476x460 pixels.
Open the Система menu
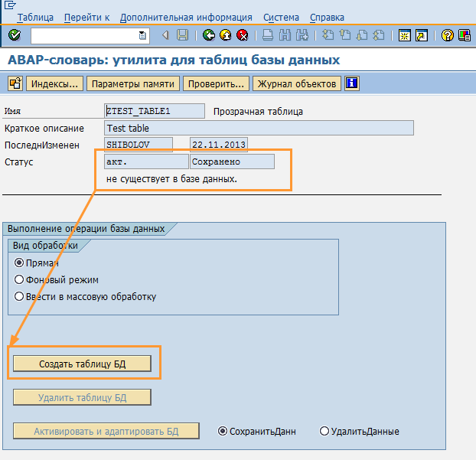tap(281, 17)
